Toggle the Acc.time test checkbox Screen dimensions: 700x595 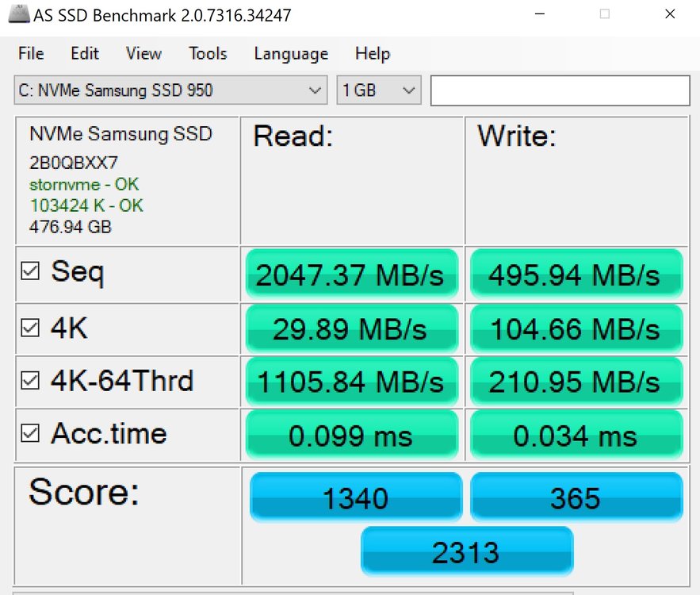[30, 433]
